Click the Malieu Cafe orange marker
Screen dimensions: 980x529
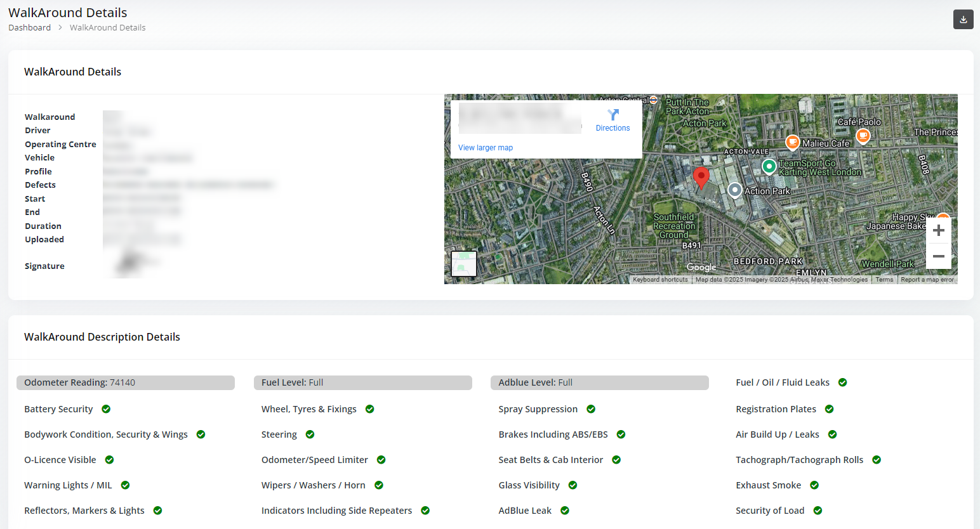pyautogui.click(x=792, y=142)
